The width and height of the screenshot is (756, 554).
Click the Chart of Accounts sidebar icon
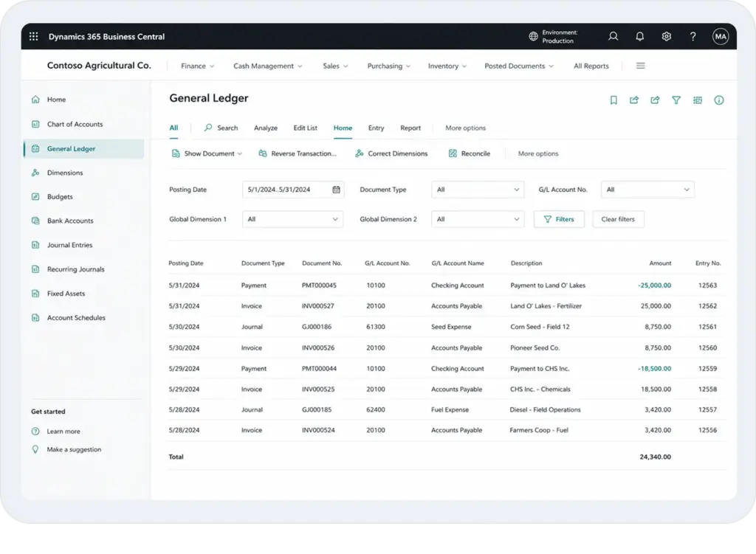pyautogui.click(x=35, y=124)
